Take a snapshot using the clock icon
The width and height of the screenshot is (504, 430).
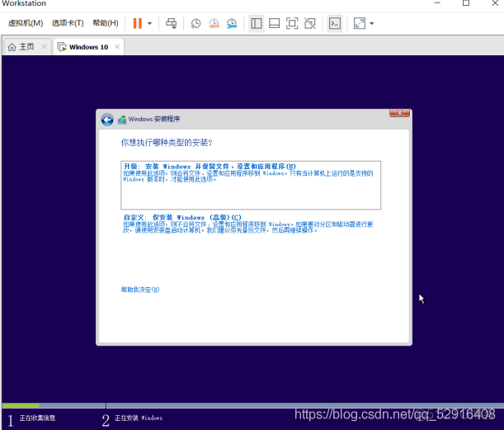pyautogui.click(x=195, y=23)
